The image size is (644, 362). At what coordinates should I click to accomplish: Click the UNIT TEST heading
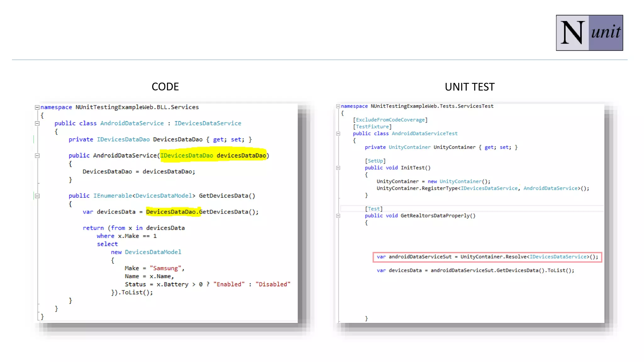tap(469, 87)
